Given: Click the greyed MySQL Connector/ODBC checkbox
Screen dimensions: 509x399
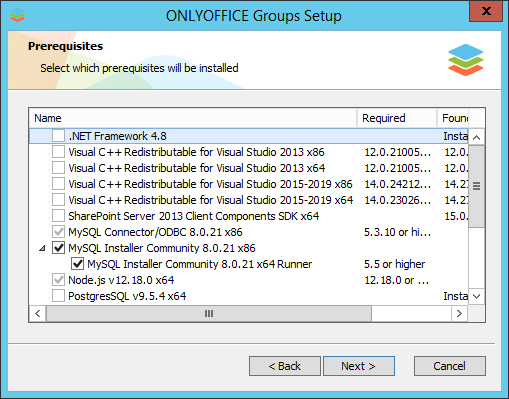Looking at the screenshot, I should (x=58, y=232).
